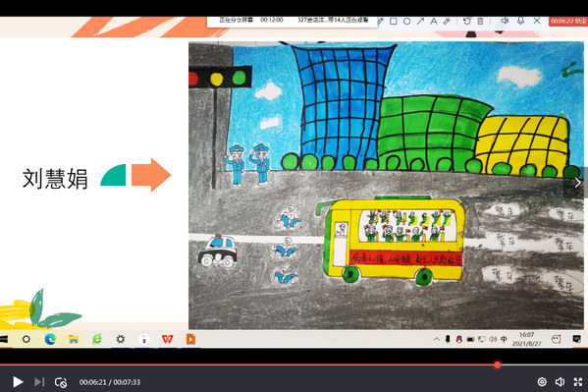The height and width of the screenshot is (392, 588).
Task: Click the red end recording button
Action: (x=568, y=21)
